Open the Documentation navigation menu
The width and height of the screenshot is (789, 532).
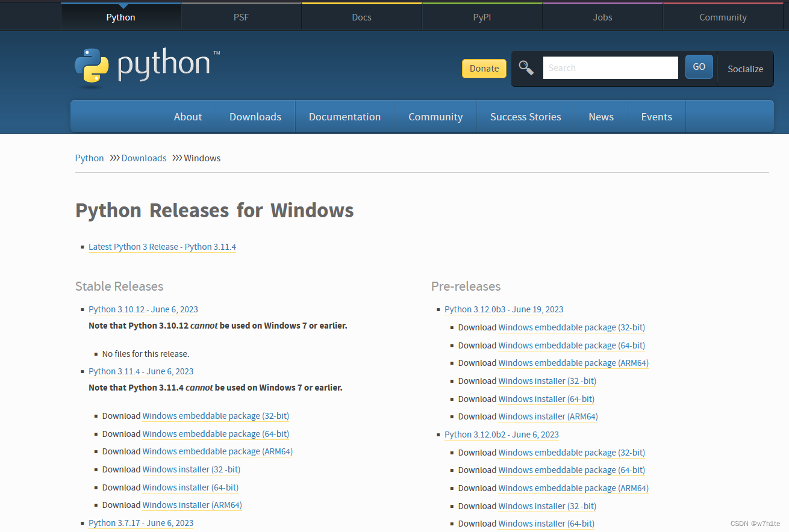(x=345, y=117)
